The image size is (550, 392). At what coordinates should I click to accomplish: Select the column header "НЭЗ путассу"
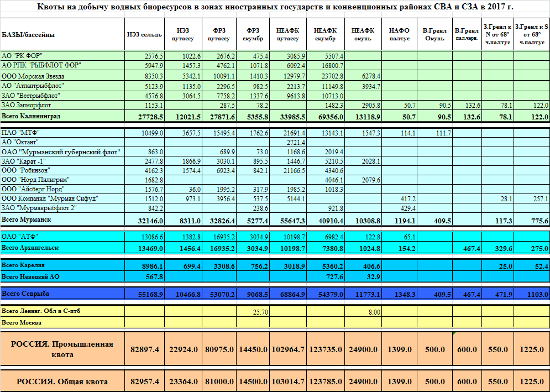183,34
